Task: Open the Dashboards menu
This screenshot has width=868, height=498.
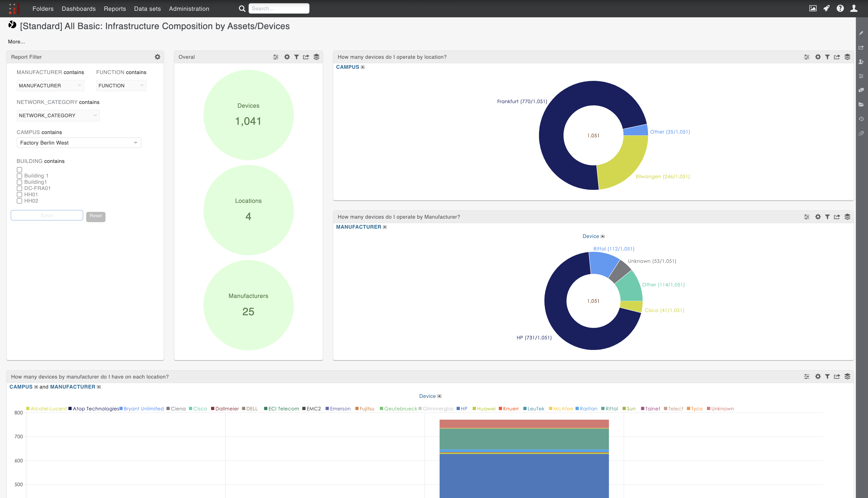Action: (79, 9)
